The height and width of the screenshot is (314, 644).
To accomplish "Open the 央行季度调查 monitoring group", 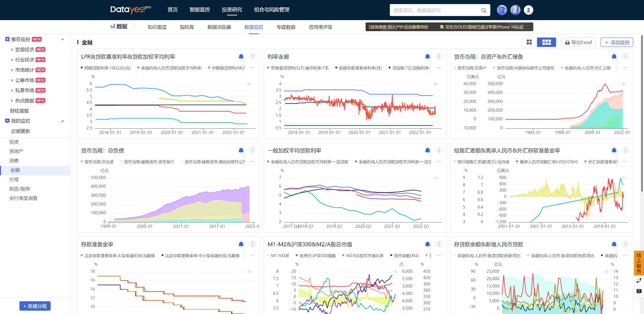I will (x=23, y=198).
